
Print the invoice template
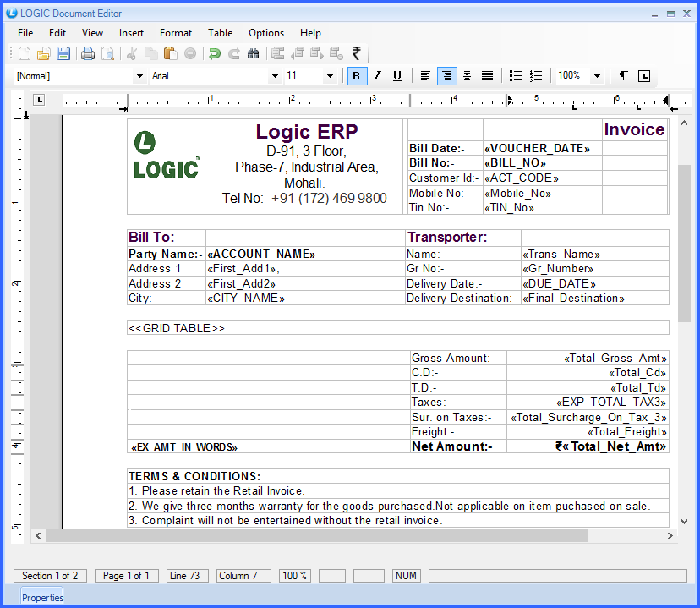[88, 53]
